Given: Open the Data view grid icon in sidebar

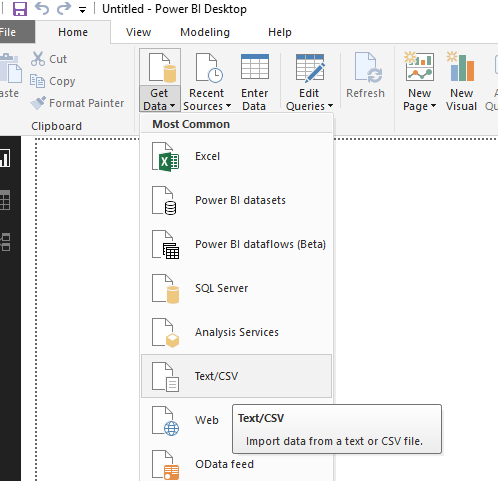Looking at the screenshot, I should click(5, 200).
